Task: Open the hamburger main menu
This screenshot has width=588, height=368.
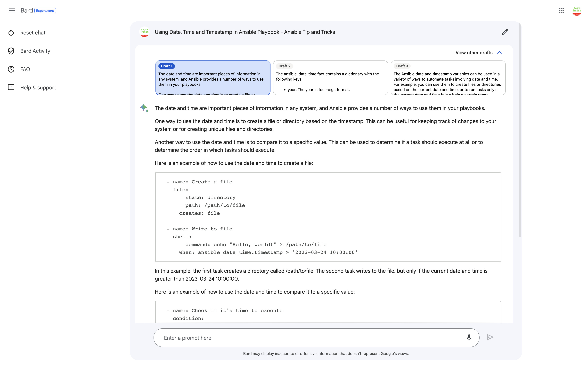Action: (12, 10)
